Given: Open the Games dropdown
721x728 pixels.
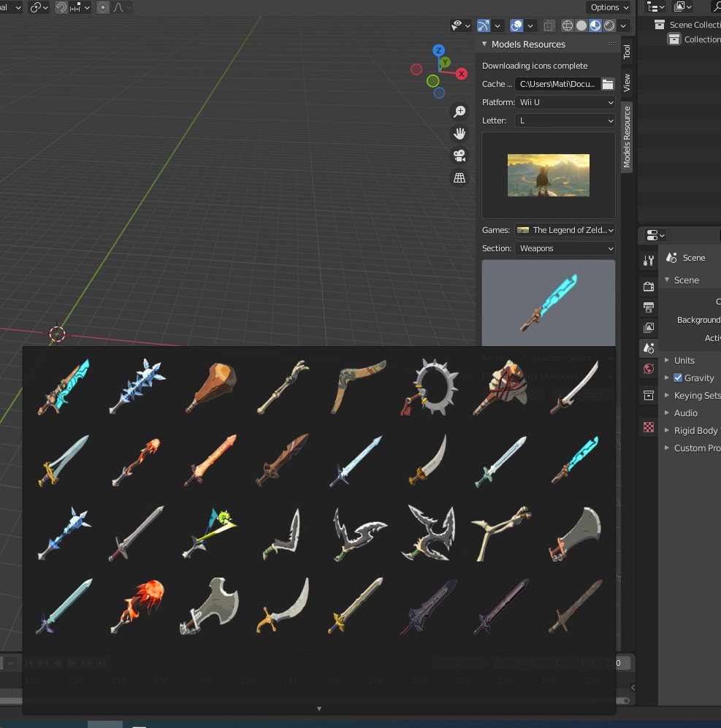Looking at the screenshot, I should point(565,230).
